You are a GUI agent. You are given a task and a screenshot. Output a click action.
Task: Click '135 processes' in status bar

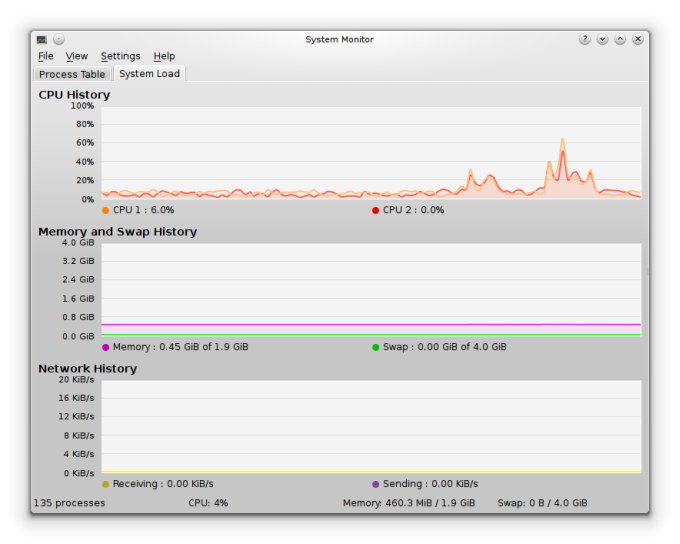point(69,503)
